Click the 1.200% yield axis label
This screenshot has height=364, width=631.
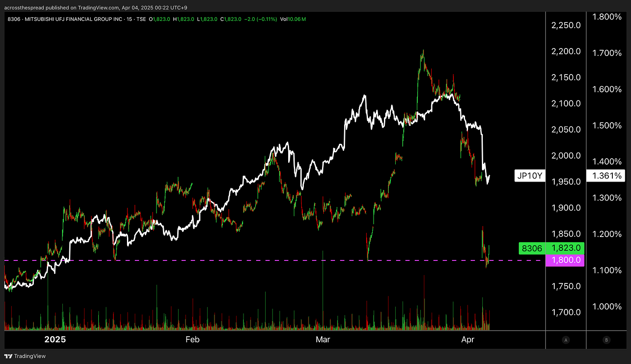click(x=607, y=234)
